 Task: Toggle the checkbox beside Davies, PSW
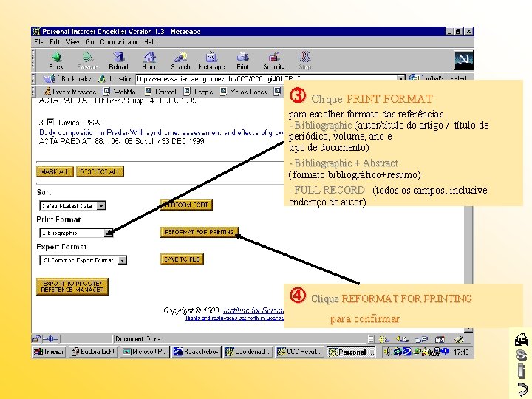[50, 122]
